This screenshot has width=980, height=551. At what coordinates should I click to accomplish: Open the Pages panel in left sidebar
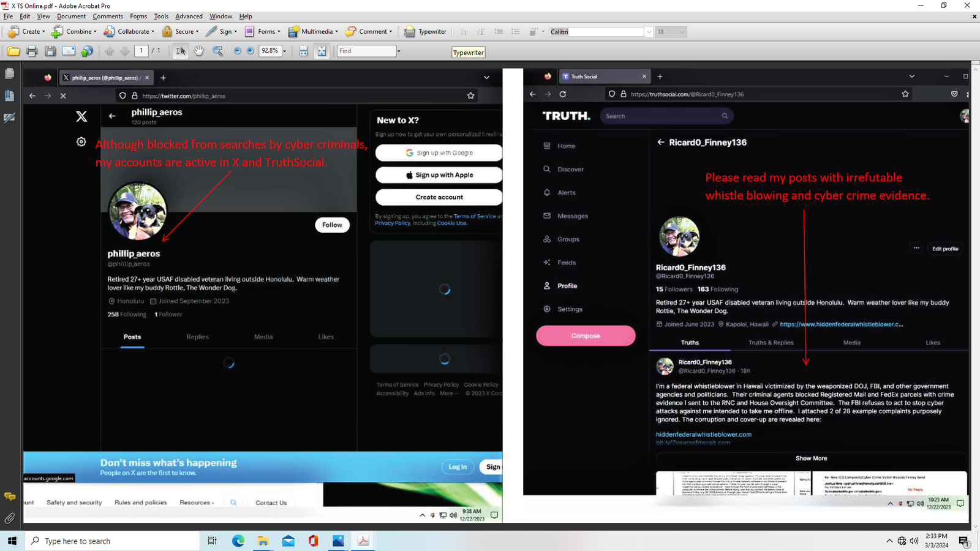(9, 74)
